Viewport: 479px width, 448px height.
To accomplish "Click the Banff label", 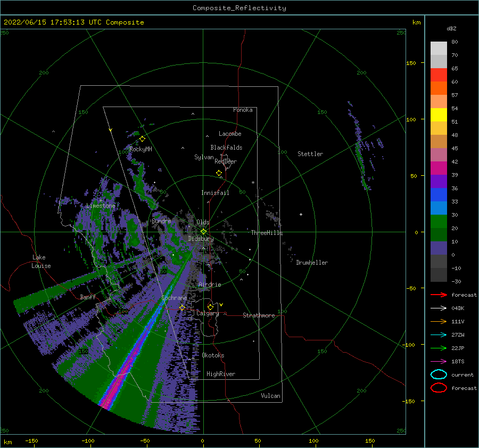I will point(88,297).
